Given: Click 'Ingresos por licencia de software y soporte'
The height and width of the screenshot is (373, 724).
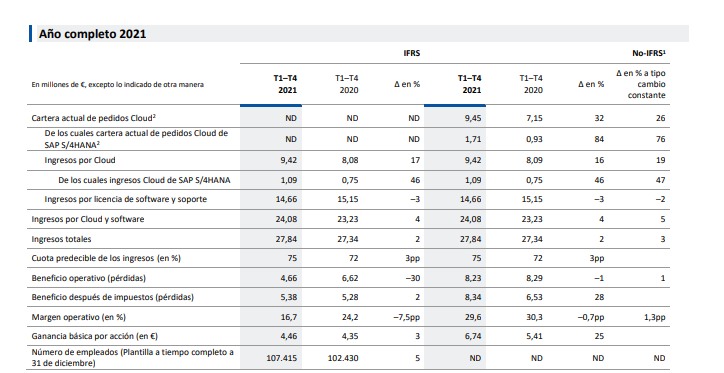Looking at the screenshot, I should (x=126, y=199).
